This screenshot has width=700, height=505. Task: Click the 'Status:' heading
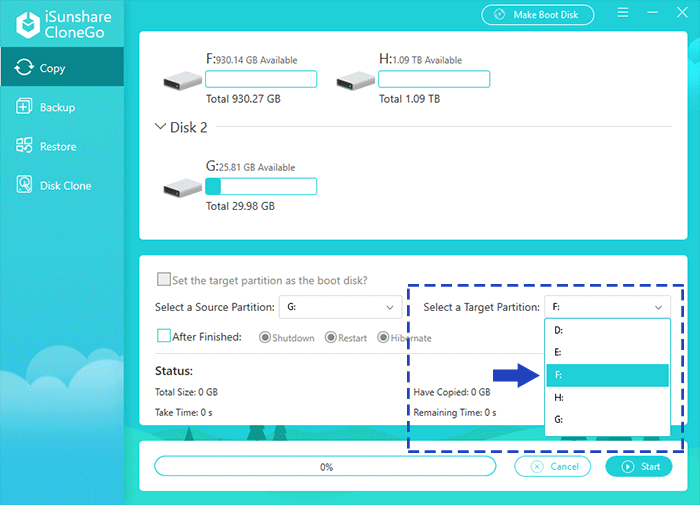pos(174,371)
